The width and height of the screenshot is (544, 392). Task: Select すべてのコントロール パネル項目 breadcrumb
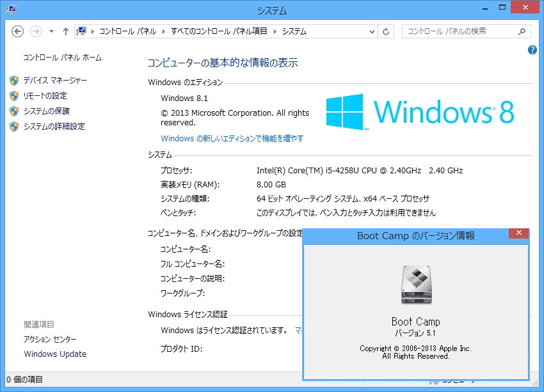(219, 31)
